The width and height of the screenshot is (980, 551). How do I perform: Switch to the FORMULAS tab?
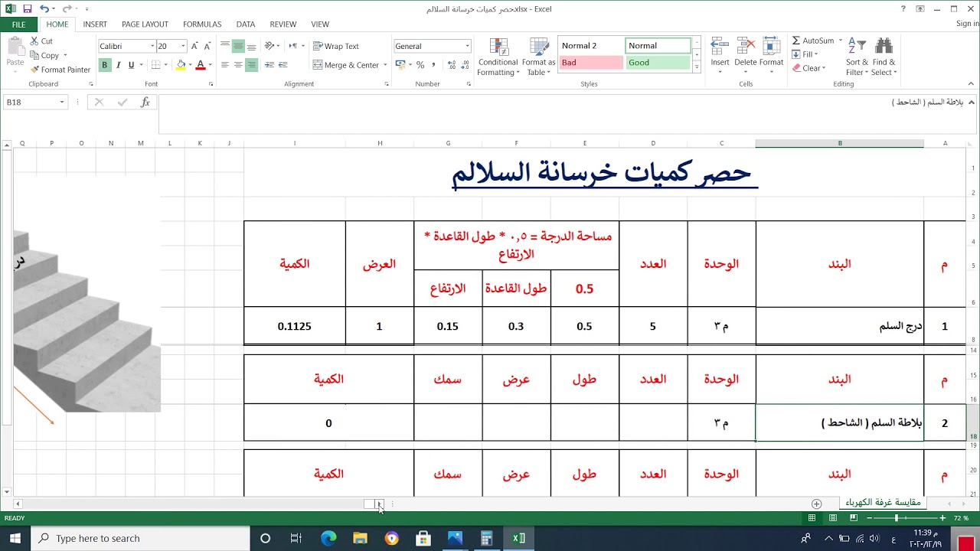coord(202,24)
